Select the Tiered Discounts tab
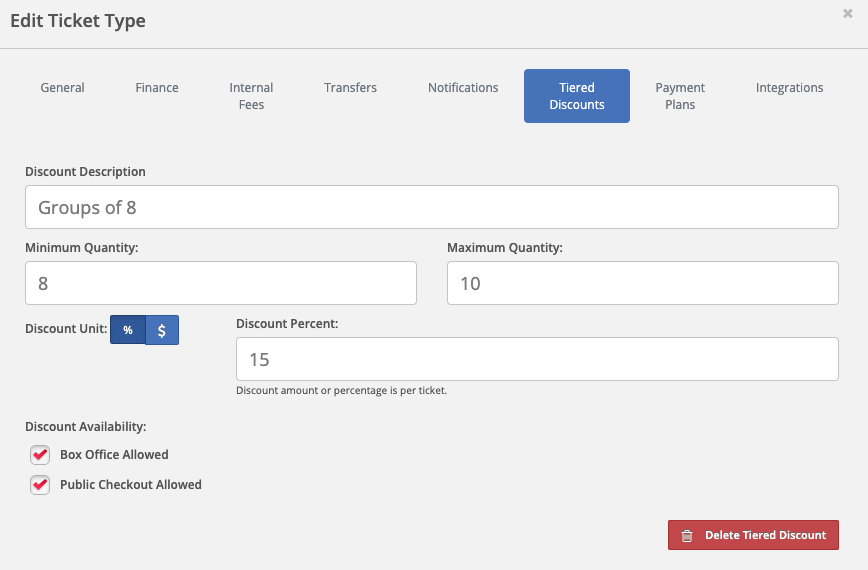The image size is (868, 570). (x=577, y=96)
